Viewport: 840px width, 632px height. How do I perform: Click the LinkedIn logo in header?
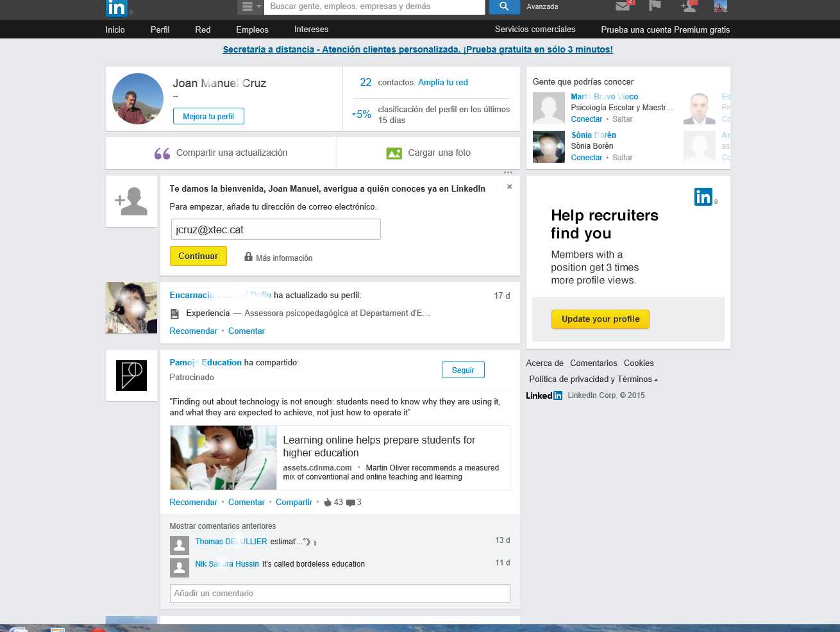pos(117,8)
